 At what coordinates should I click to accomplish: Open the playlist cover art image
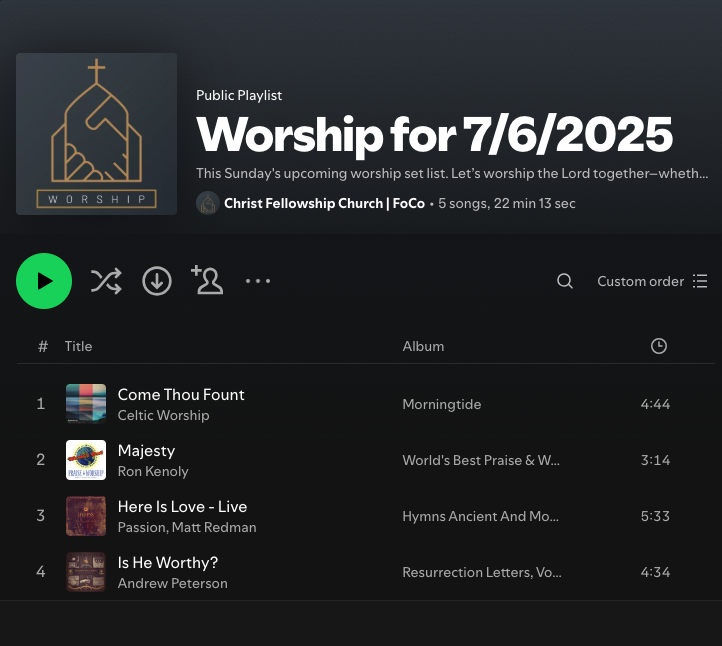[x=97, y=134]
